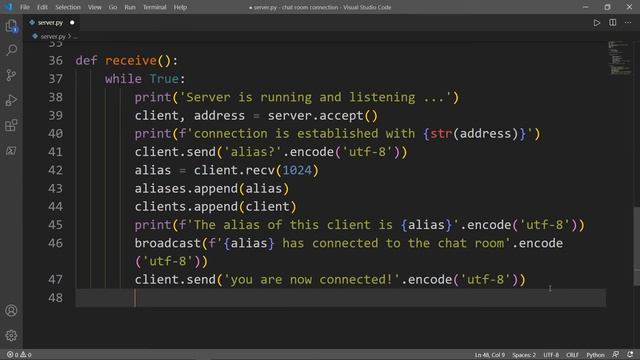640x360 pixels.
Task: Open the Go menu
Action: click(x=113, y=7)
